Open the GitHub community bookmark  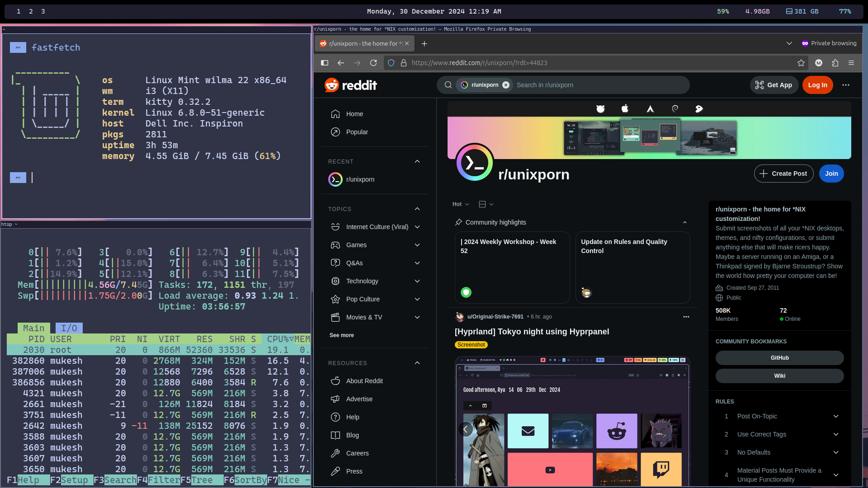tap(779, 358)
